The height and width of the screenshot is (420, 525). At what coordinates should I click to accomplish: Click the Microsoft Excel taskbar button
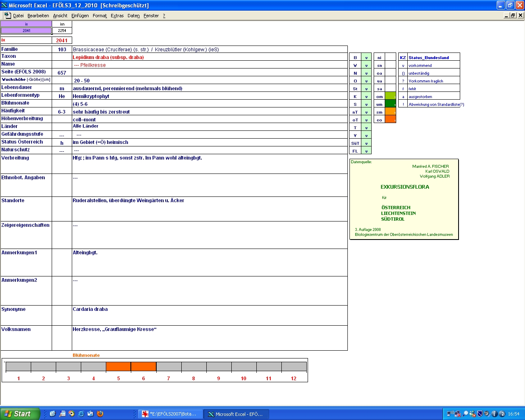(237, 414)
